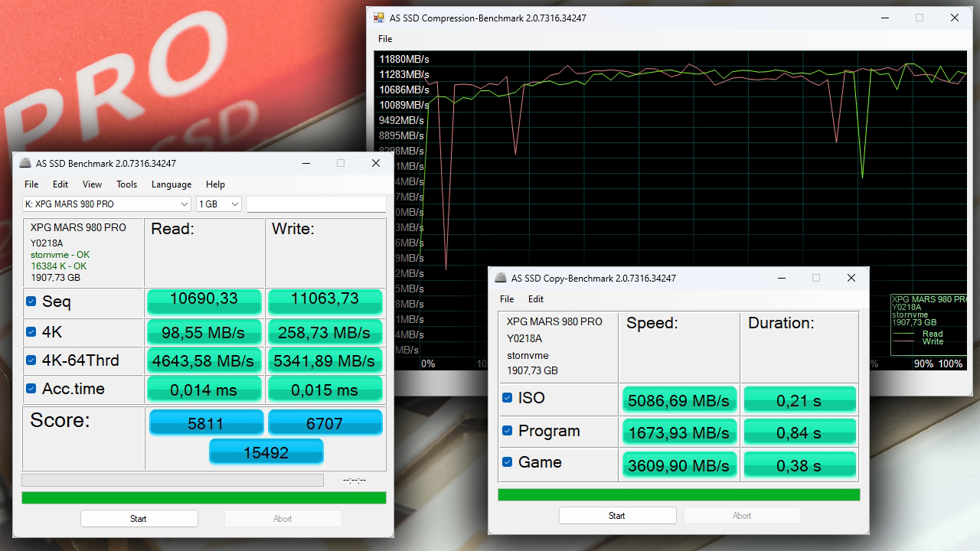This screenshot has width=980, height=551.
Task: Click the 4K read value 98,55 MB/s
Action: [204, 332]
